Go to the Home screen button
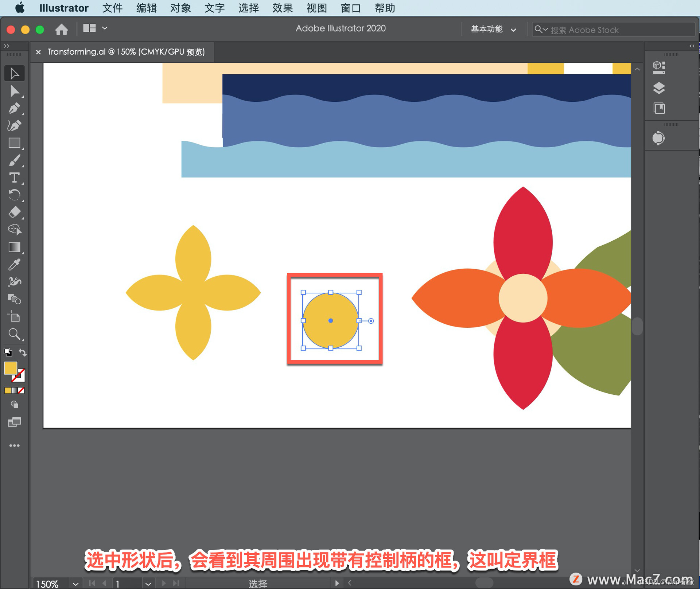Image resolution: width=700 pixels, height=589 pixels. [61, 29]
